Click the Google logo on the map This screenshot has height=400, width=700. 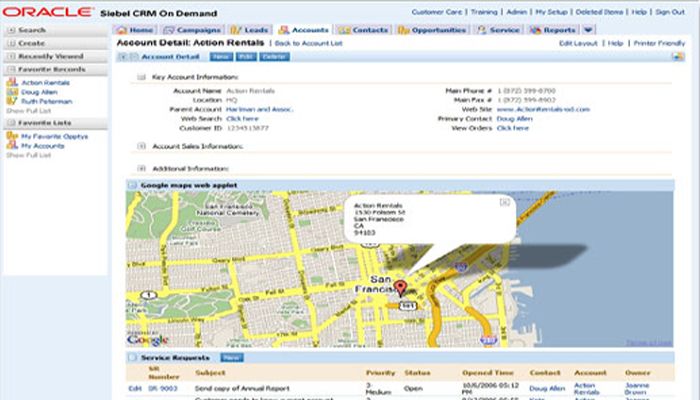[147, 339]
